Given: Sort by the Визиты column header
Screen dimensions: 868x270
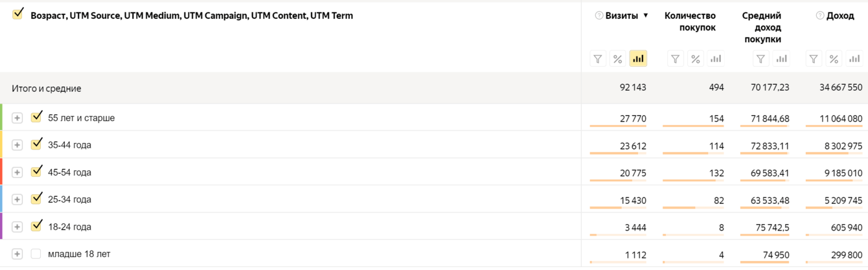Looking at the screenshot, I should point(621,16).
